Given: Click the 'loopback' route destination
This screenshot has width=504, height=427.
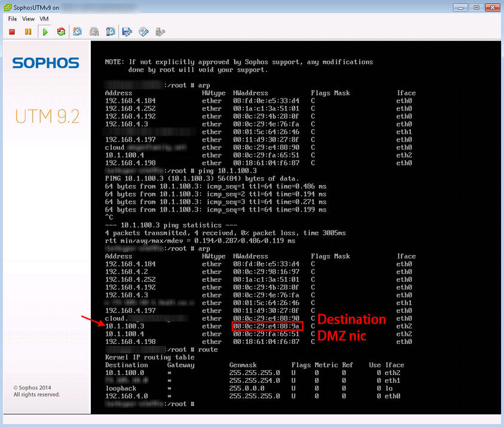Looking at the screenshot, I should [121, 388].
